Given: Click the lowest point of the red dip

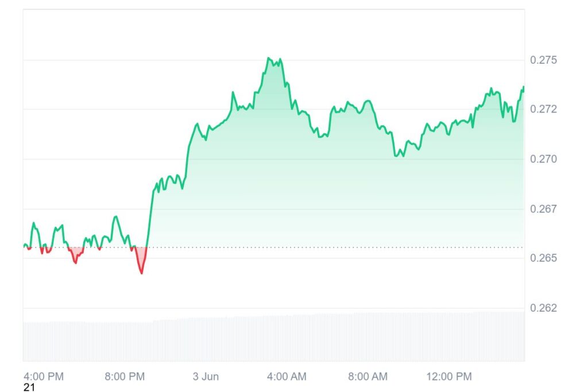Looking at the screenshot, I should point(141,273).
